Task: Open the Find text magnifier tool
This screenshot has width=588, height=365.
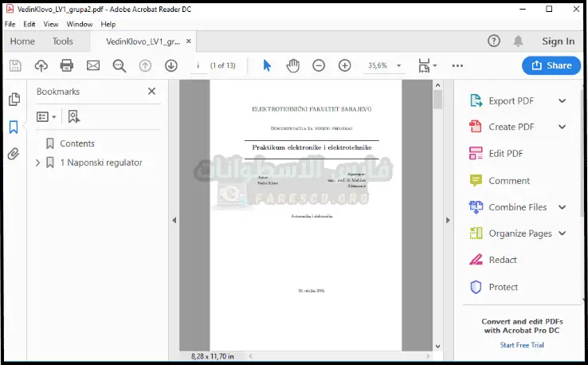Action: 120,65
